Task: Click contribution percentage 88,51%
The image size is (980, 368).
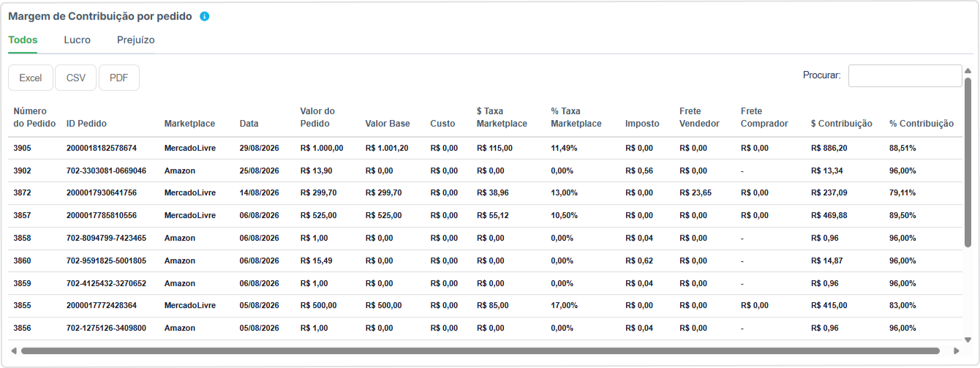Action: [x=902, y=148]
